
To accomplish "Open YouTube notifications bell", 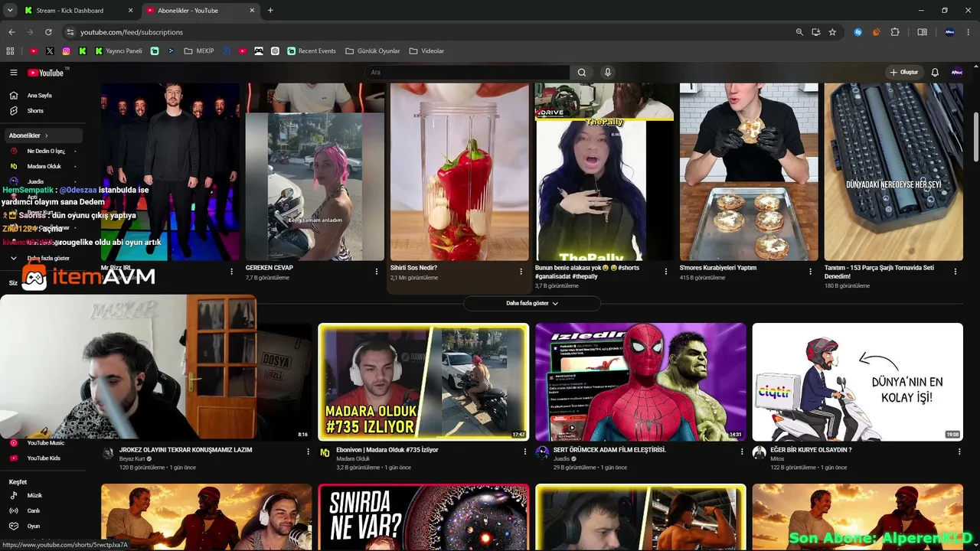I will point(935,73).
